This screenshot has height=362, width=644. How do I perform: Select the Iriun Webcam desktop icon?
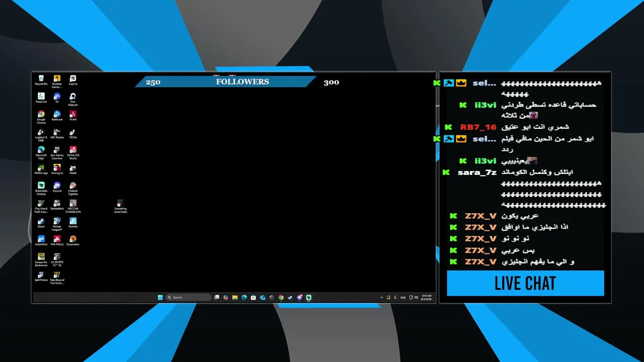73,99
